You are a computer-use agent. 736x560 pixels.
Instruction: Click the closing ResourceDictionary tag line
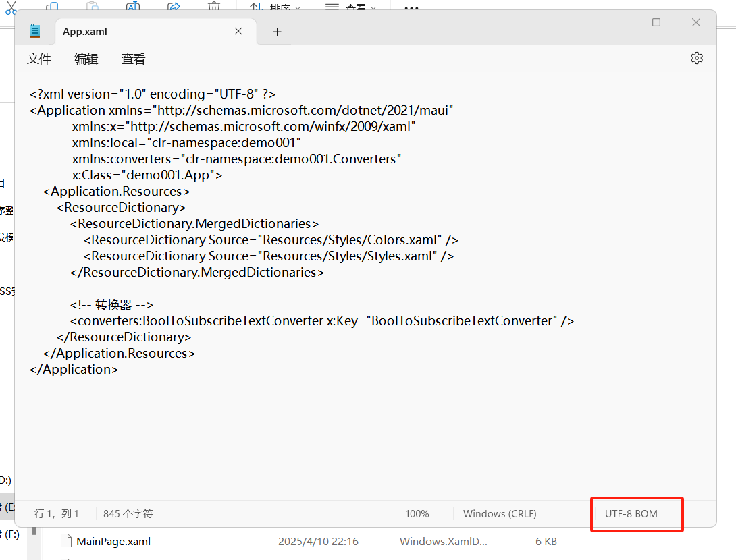124,337
